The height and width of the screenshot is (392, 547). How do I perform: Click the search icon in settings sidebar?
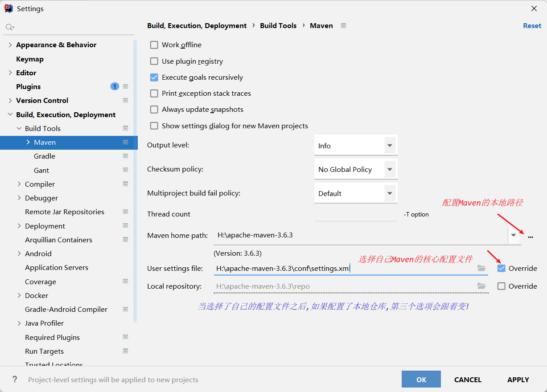click(9, 27)
